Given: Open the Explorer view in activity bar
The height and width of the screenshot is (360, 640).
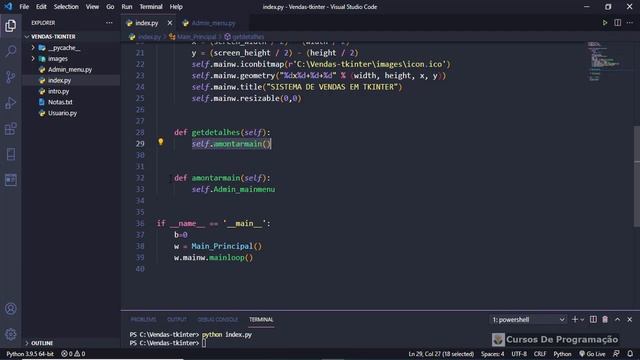Looking at the screenshot, I should [11, 26].
